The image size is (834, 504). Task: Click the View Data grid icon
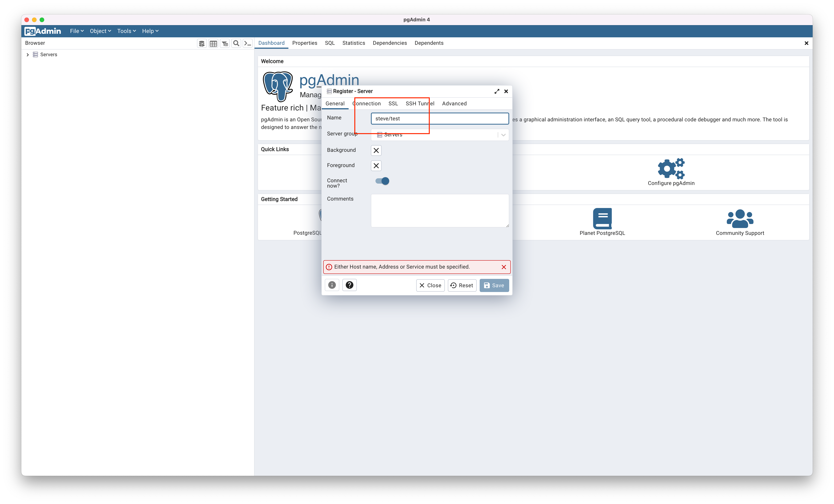point(213,43)
